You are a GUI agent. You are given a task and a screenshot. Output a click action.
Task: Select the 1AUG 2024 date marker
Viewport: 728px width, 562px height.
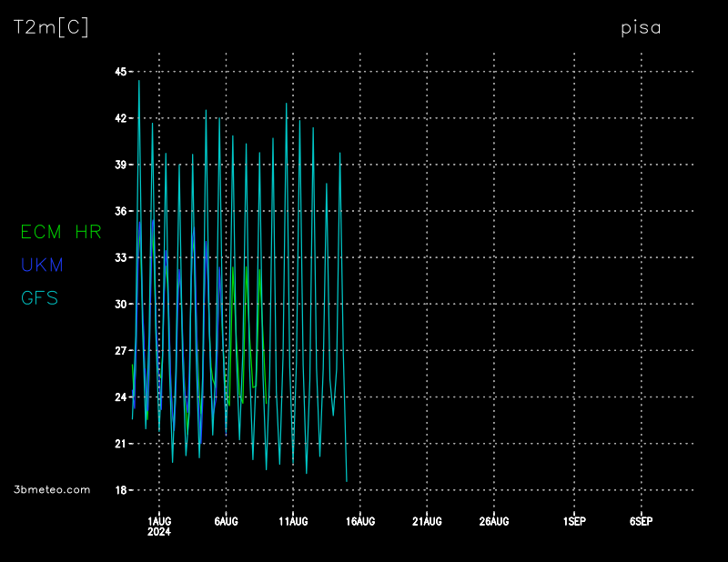point(159,526)
